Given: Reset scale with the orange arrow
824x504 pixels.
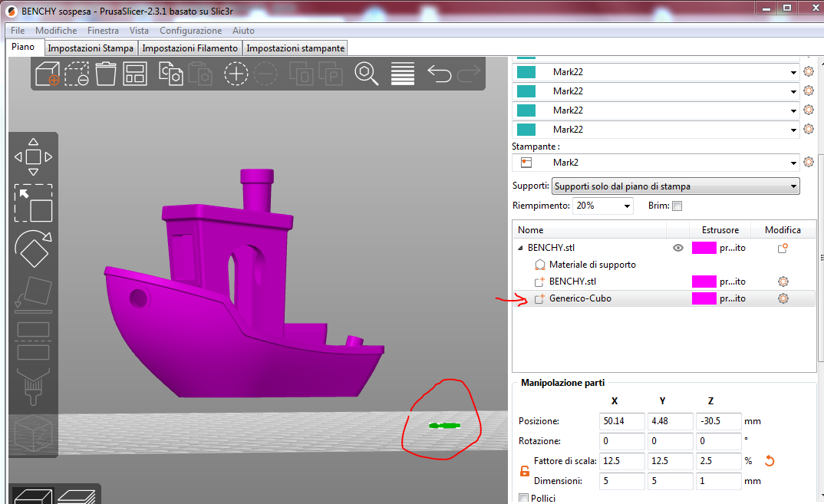Looking at the screenshot, I should pos(770,461).
